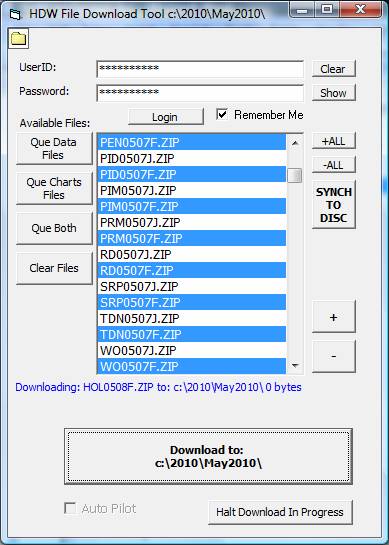Click the SYNCH TO DISC button
The image size is (389, 545).
pos(333,205)
